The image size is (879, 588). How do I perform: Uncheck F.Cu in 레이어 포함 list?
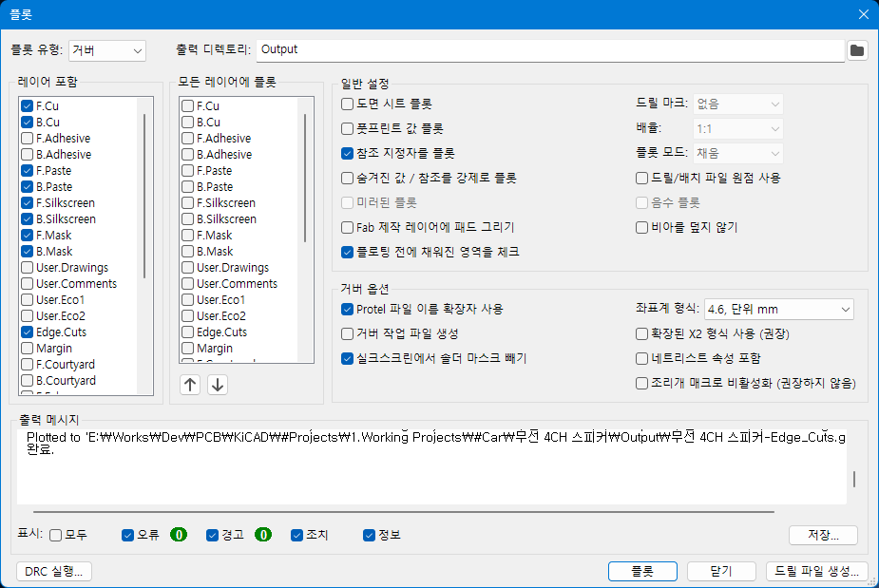coord(27,106)
